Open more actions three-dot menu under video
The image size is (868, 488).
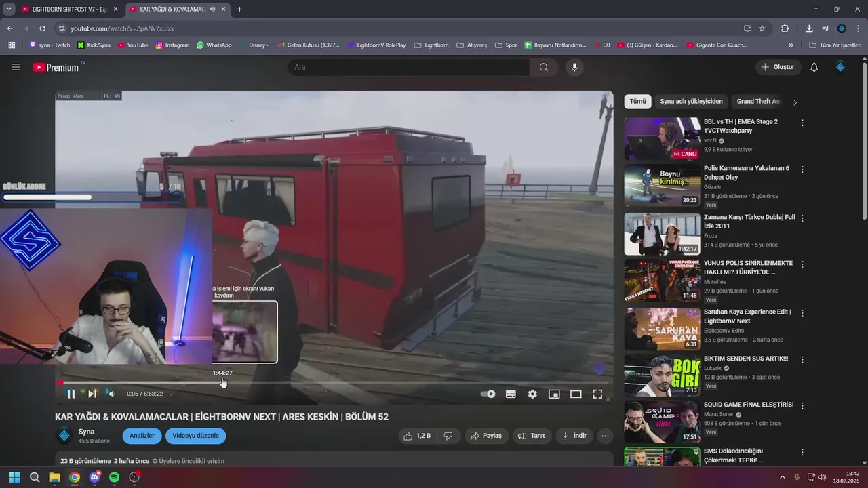(605, 436)
